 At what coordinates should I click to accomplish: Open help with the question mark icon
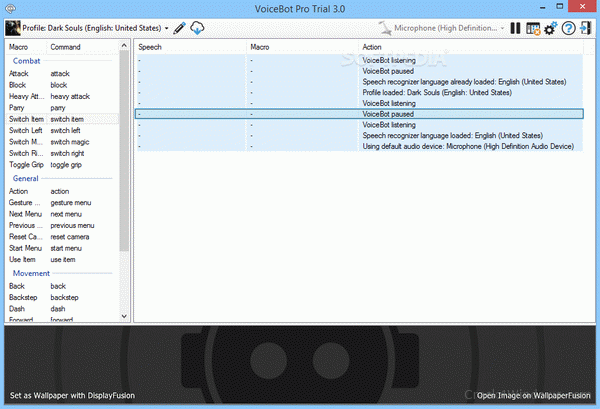569,28
